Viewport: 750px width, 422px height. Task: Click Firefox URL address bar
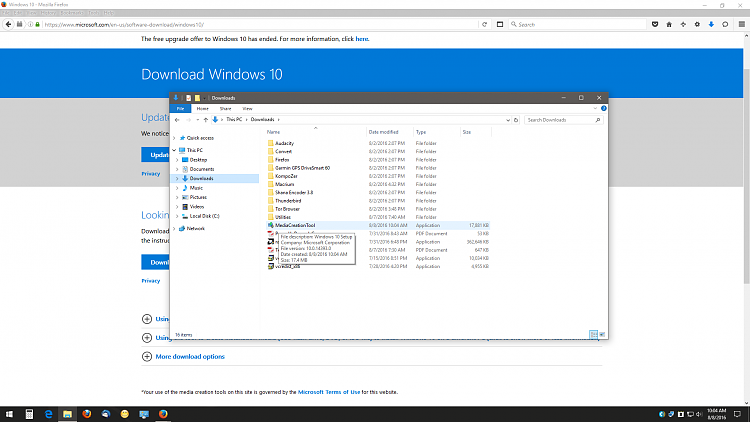click(x=260, y=24)
